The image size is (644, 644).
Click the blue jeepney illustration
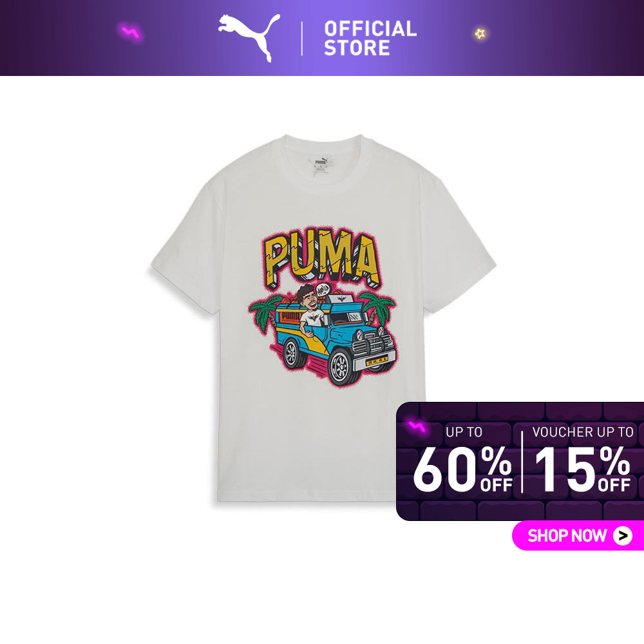(327, 338)
